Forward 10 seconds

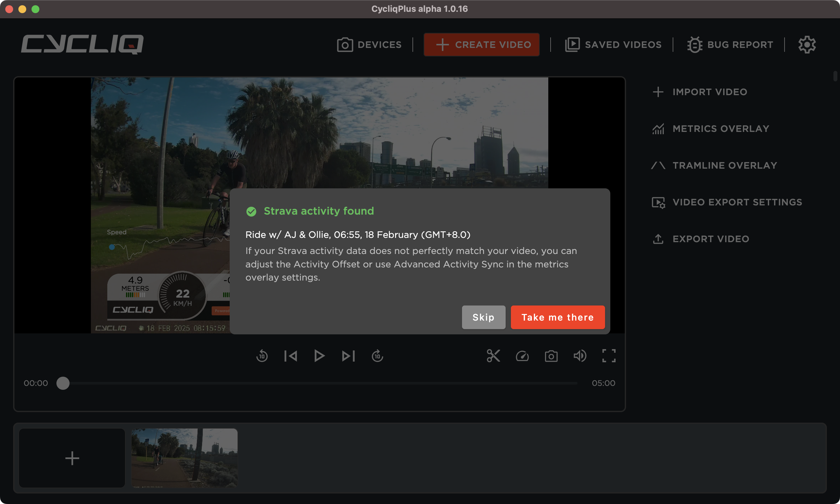(x=377, y=356)
